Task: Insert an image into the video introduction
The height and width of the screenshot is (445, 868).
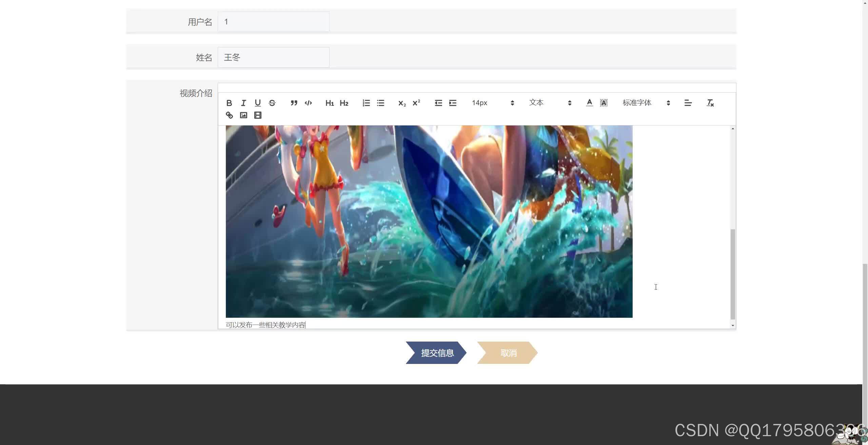Action: 243,115
